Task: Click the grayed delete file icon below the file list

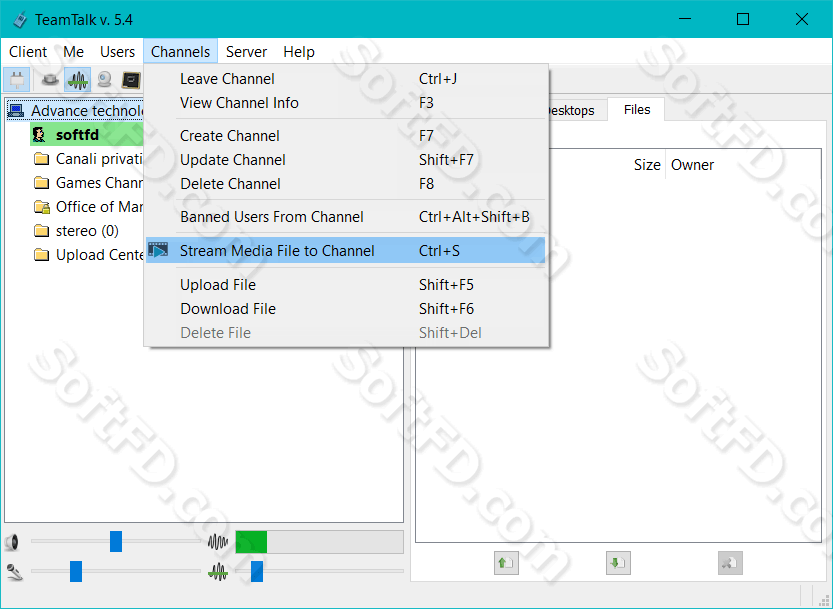Action: [x=730, y=563]
